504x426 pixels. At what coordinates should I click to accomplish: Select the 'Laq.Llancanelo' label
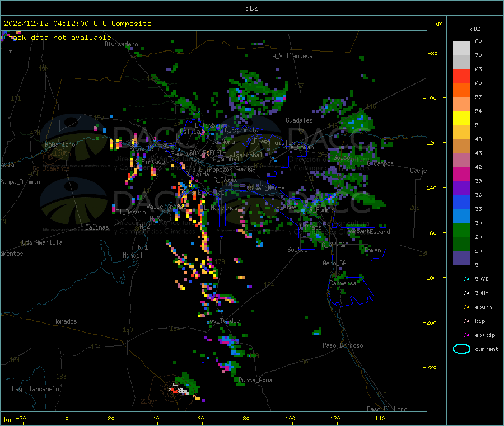[x=35, y=389]
